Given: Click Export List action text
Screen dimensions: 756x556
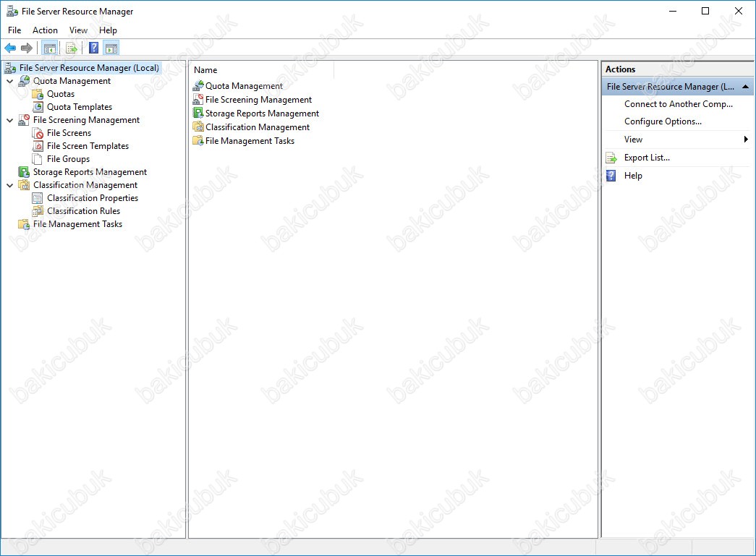Looking at the screenshot, I should pos(647,158).
